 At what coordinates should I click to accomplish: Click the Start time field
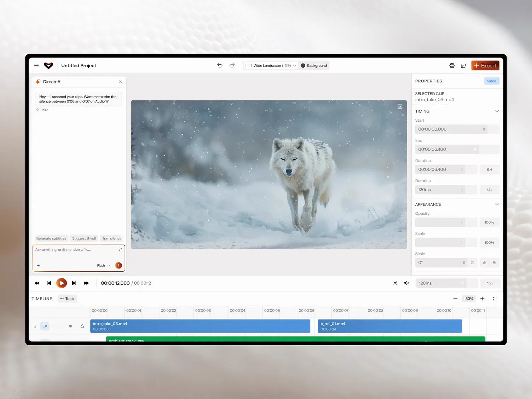point(457,129)
